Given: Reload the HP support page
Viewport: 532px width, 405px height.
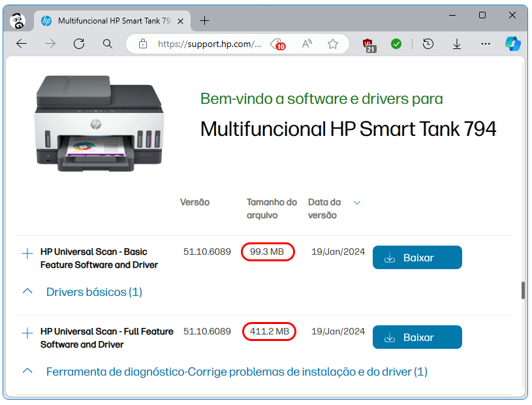Looking at the screenshot, I should (79, 44).
